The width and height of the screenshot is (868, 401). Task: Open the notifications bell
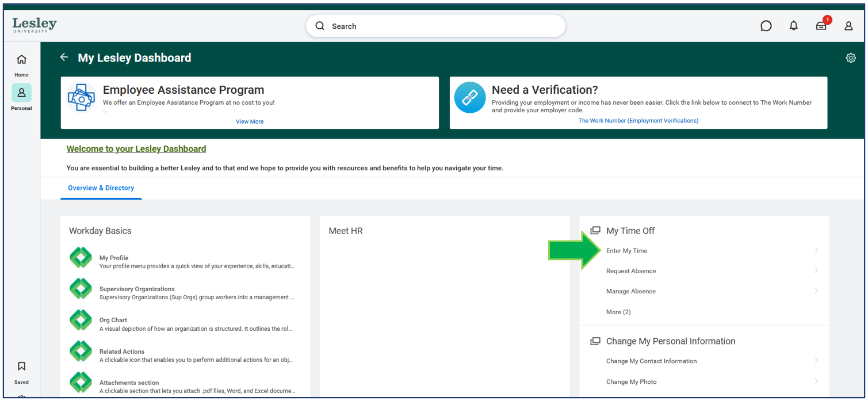(x=793, y=26)
